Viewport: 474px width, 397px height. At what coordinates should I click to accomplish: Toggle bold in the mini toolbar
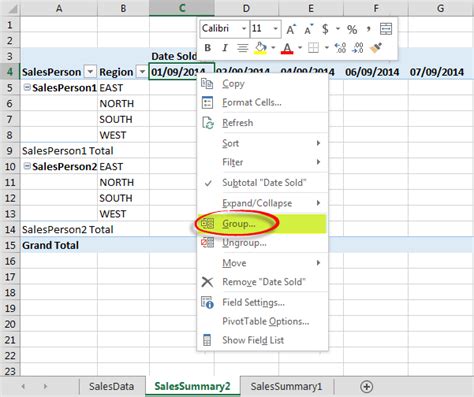tap(207, 48)
